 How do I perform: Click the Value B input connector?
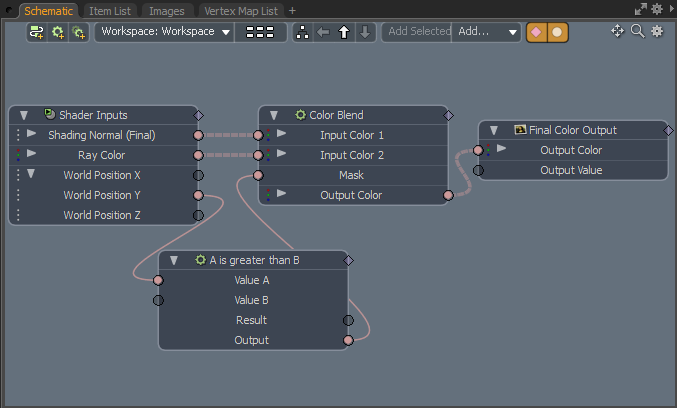158,300
